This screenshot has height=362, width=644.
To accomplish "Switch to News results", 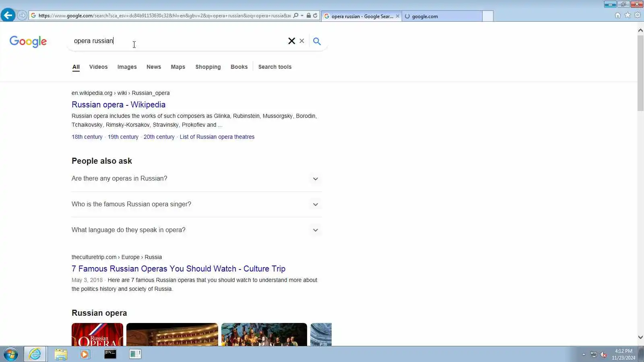I will coord(154,67).
